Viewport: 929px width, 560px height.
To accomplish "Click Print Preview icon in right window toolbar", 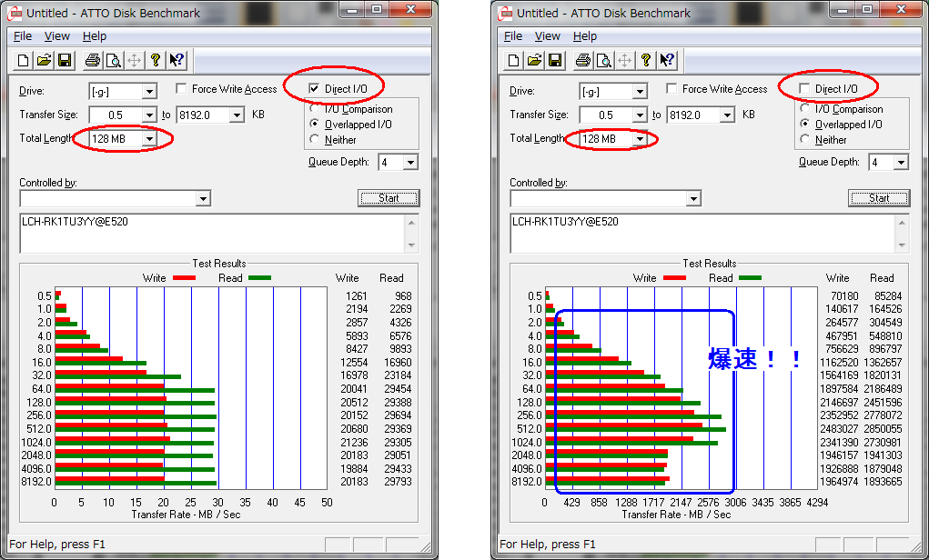I will (x=603, y=61).
